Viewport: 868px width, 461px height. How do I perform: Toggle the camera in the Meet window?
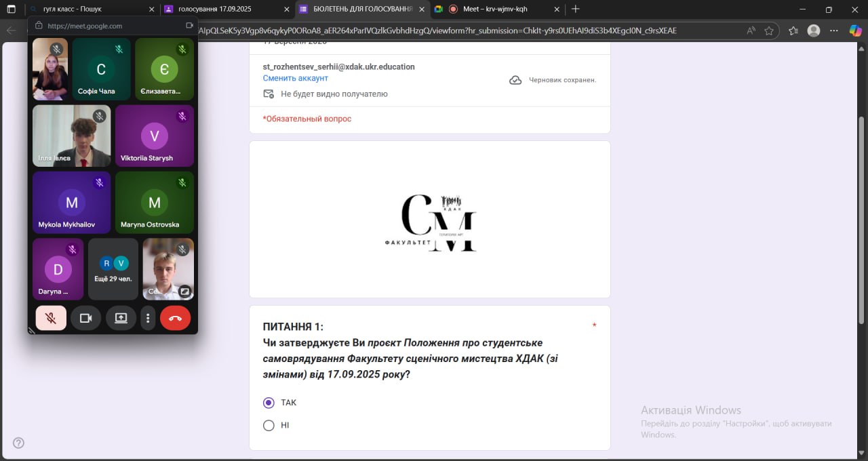click(85, 318)
